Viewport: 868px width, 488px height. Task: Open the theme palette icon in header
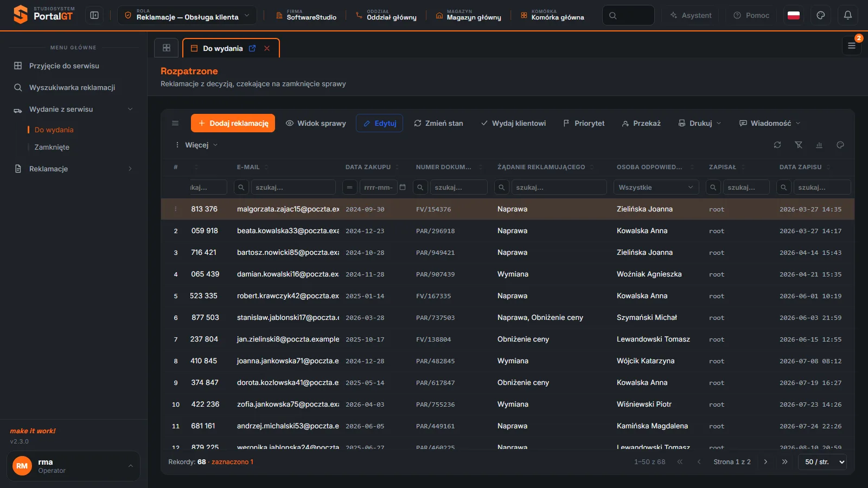pyautogui.click(x=821, y=15)
